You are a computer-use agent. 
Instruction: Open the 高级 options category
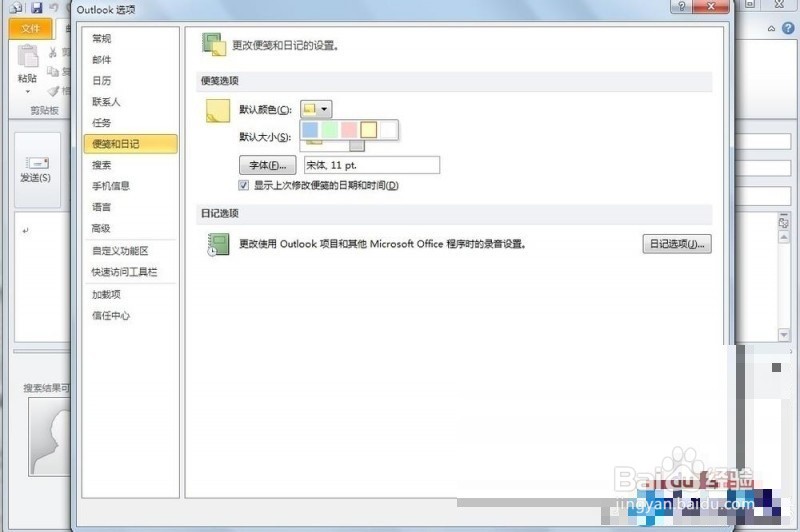coord(130,228)
